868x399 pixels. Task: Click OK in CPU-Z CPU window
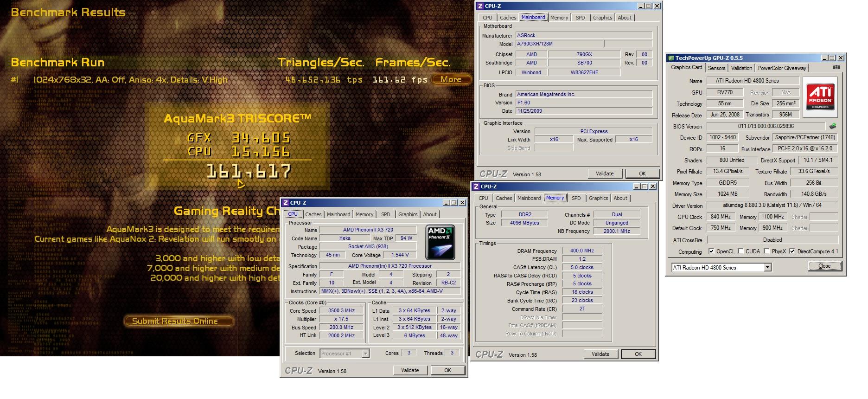(x=447, y=370)
